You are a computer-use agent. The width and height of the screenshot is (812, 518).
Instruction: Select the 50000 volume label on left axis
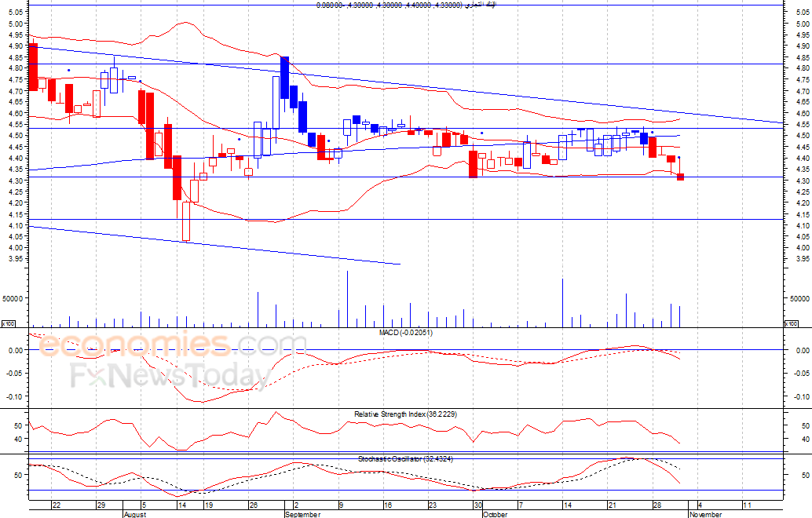(13, 299)
